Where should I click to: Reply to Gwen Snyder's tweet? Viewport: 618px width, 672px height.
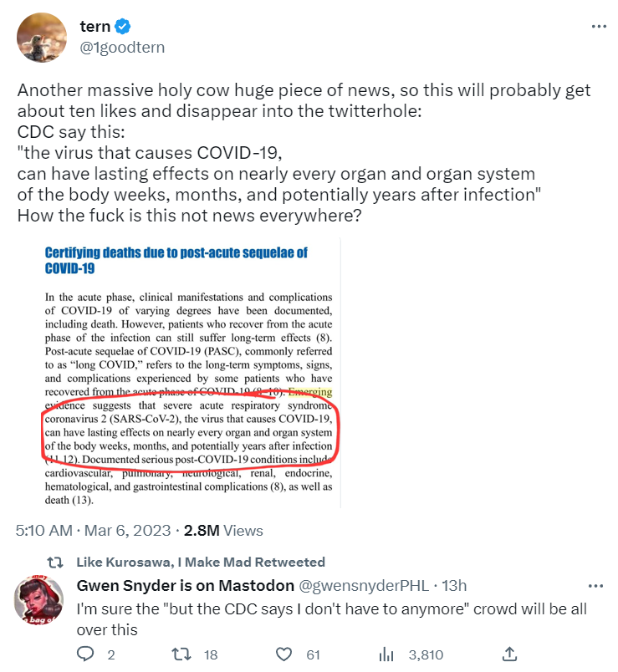pos(85,654)
